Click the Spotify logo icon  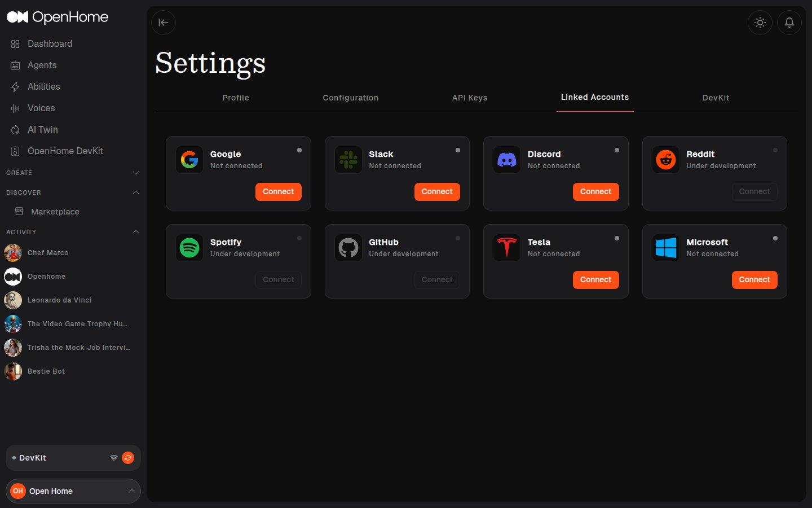coord(189,248)
